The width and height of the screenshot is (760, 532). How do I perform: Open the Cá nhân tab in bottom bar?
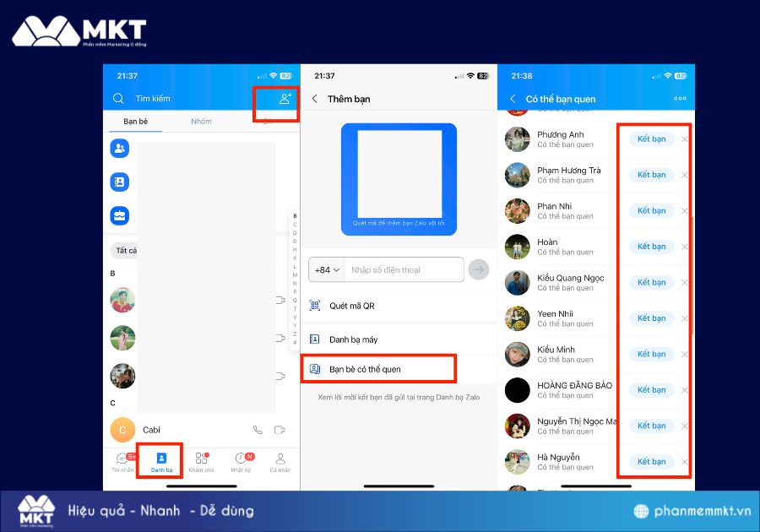[280, 462]
